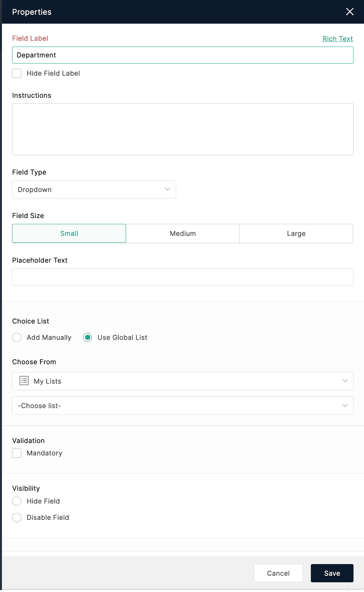
Task: Select the Use Global List radio
Action: [x=88, y=338]
